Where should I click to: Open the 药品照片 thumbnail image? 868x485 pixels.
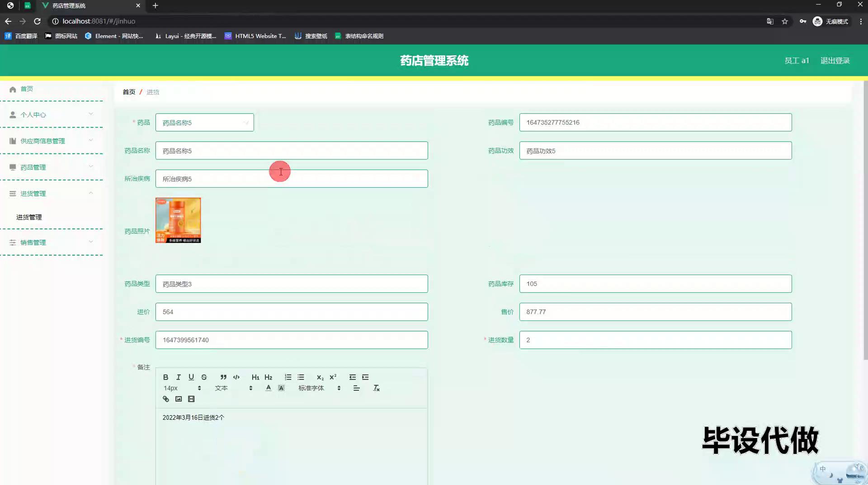click(178, 220)
